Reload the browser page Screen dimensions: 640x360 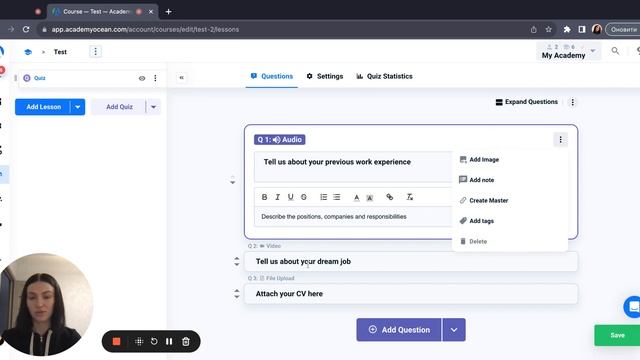coord(26,29)
